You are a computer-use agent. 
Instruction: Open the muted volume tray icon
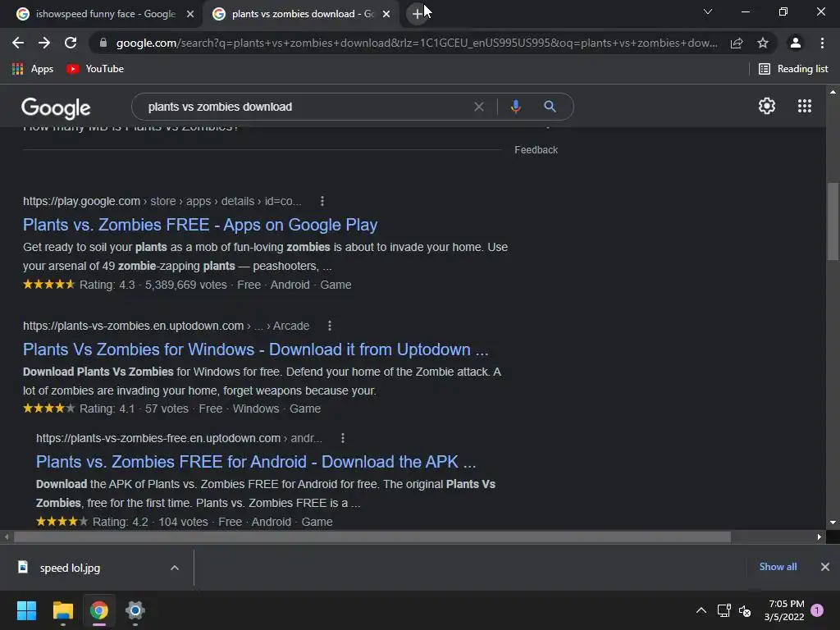pos(745,610)
